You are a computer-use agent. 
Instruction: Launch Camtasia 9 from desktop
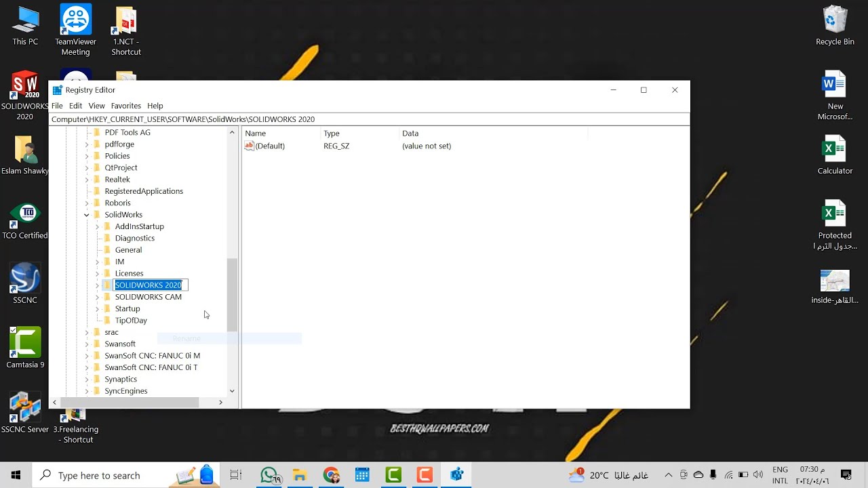tap(25, 347)
